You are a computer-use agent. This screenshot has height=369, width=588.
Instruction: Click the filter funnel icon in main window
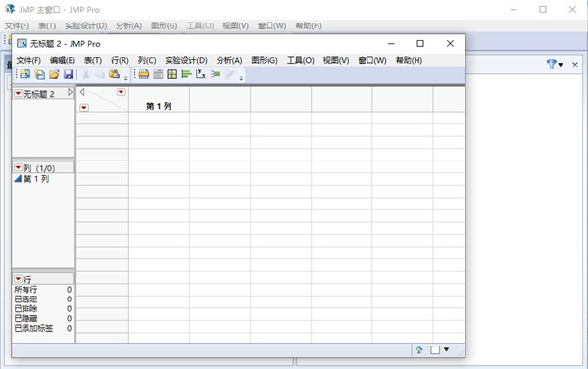click(551, 64)
